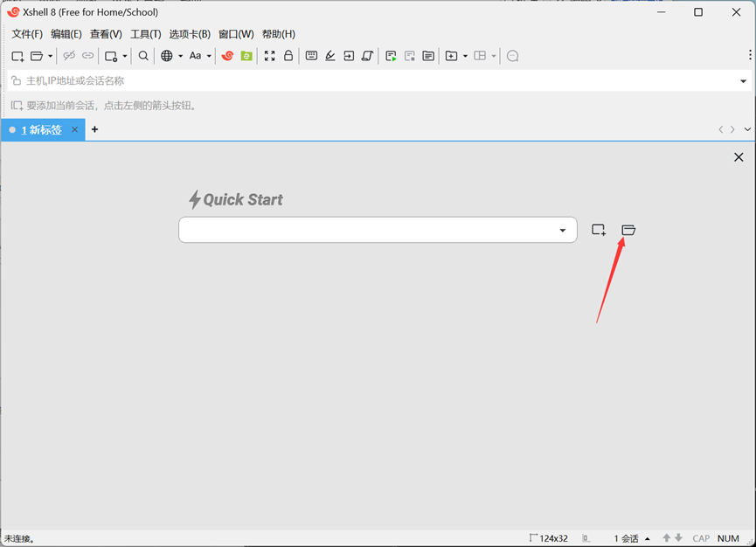The image size is (756, 547).
Task: Click the CAP indicator in status bar
Action: [x=701, y=538]
